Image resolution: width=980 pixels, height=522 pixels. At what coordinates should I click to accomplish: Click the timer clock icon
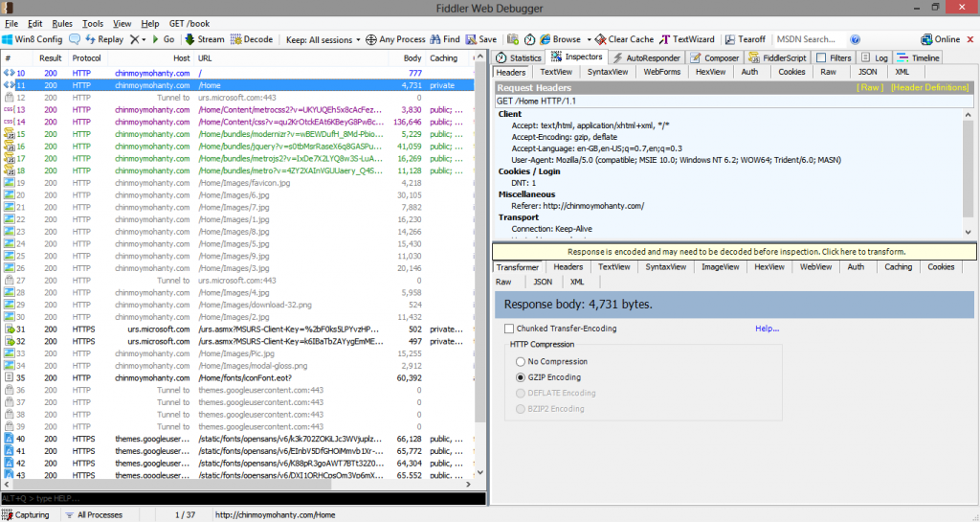(x=529, y=39)
